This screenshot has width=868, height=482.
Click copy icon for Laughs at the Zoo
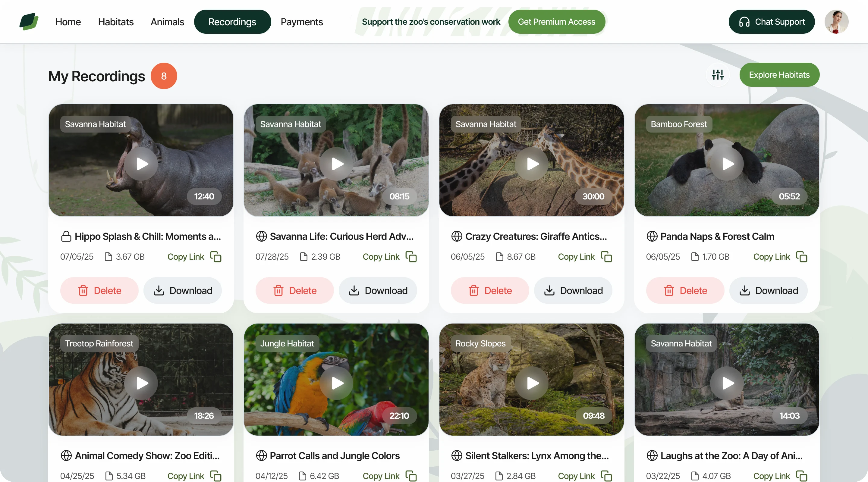pos(802,476)
